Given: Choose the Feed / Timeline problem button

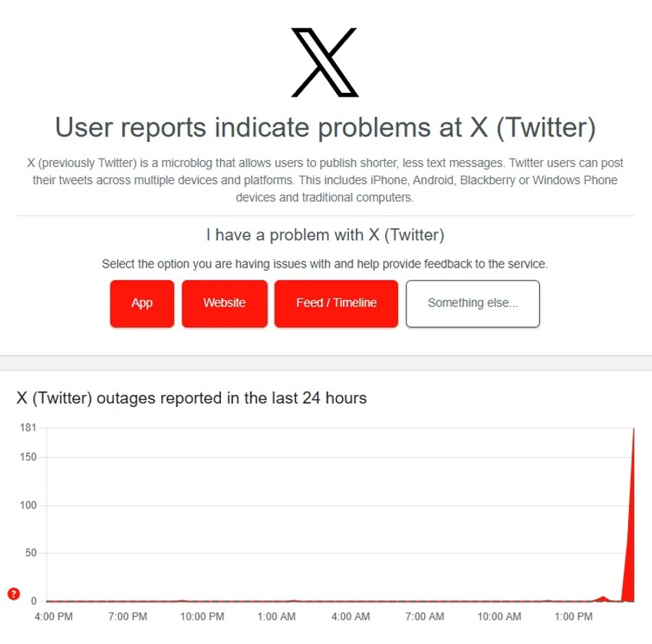Looking at the screenshot, I should 336,303.
